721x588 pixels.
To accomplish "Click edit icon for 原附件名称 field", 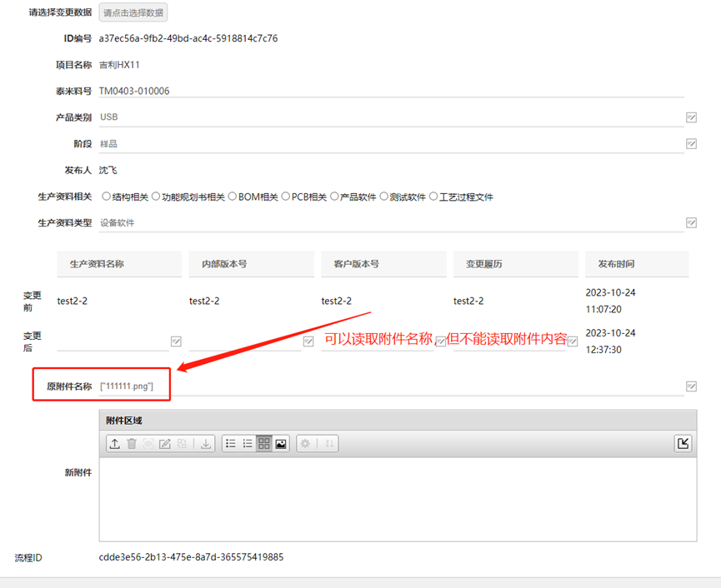I will coord(691,386).
